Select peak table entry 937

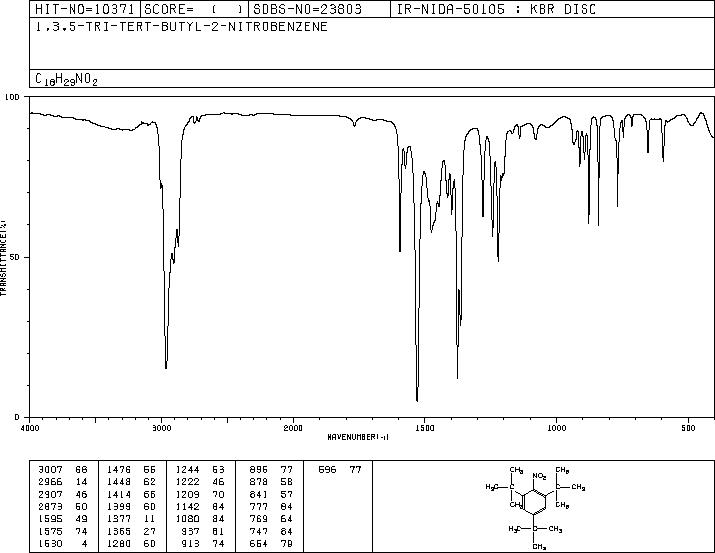click(x=191, y=531)
